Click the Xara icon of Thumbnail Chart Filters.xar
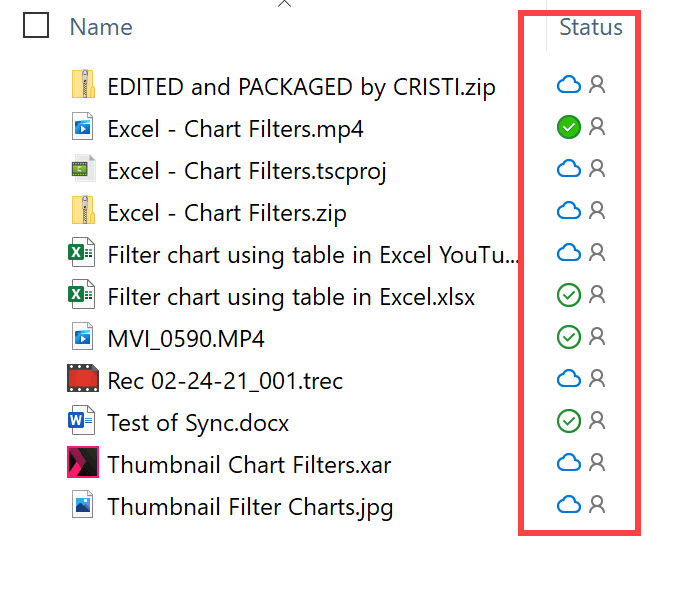Screen dimensions: 673x595 click(83, 462)
